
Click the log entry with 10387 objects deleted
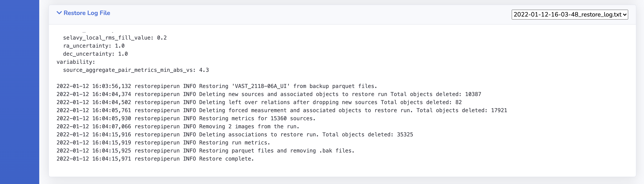[269, 94]
